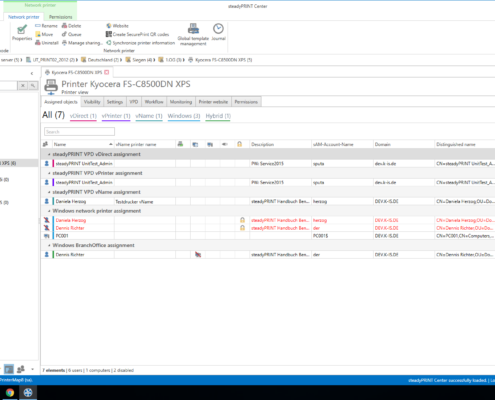Open the printer Website
This screenshot has height=400, width=495.
pos(117,26)
